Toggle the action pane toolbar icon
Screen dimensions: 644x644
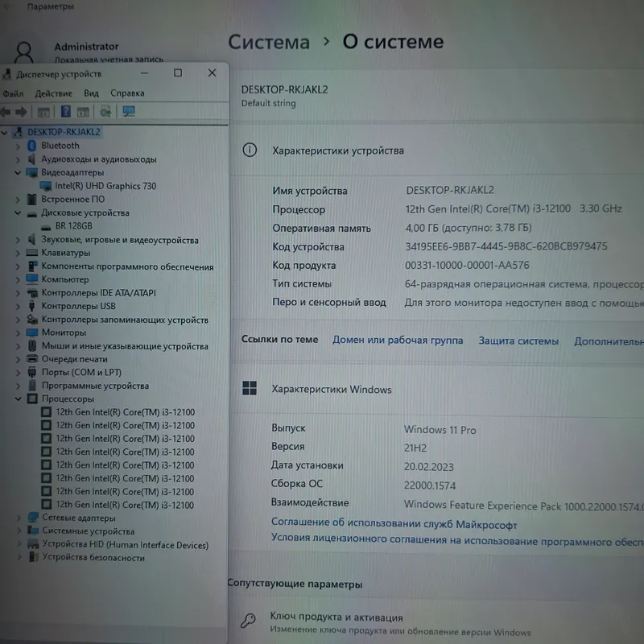coord(83,112)
